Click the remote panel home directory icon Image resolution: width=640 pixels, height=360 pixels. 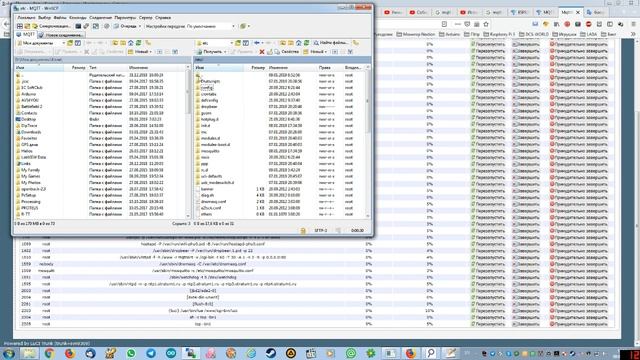298,43
